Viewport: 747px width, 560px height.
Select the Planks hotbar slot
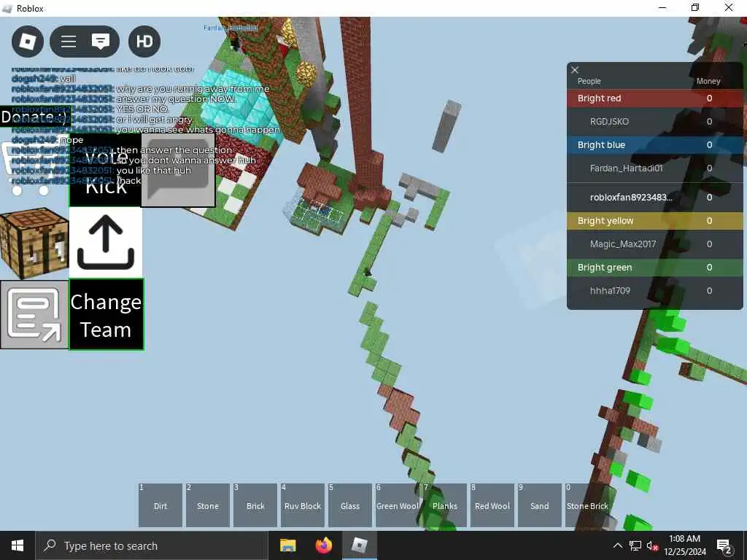coord(445,505)
